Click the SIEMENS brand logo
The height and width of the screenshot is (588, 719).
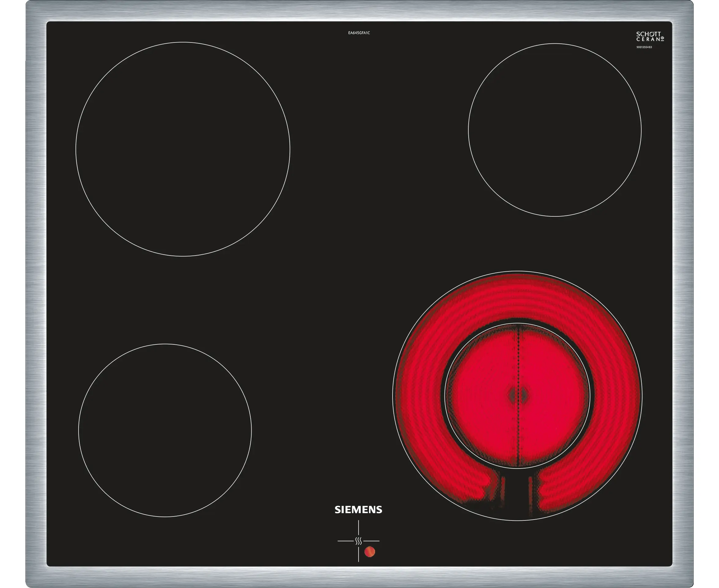358,510
